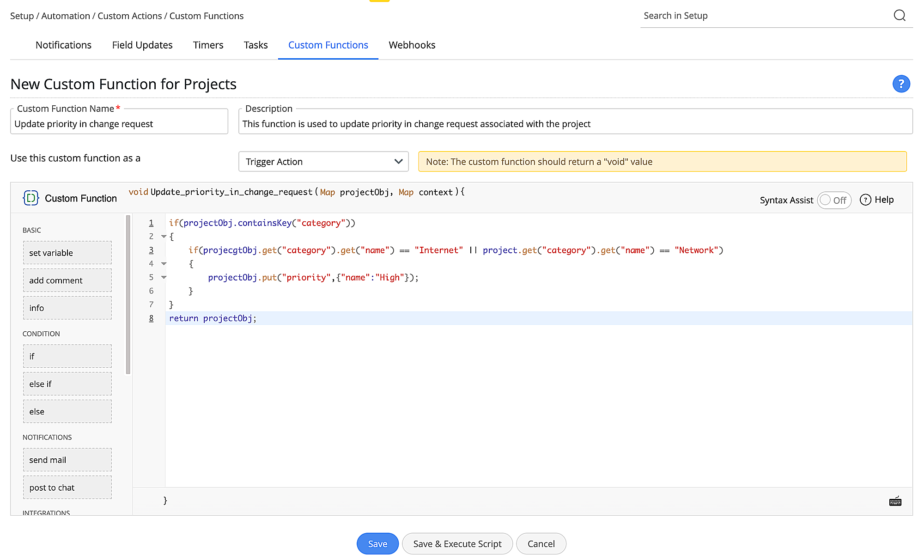Insert the set variable snippet
The image size is (924, 560).
[x=67, y=252]
